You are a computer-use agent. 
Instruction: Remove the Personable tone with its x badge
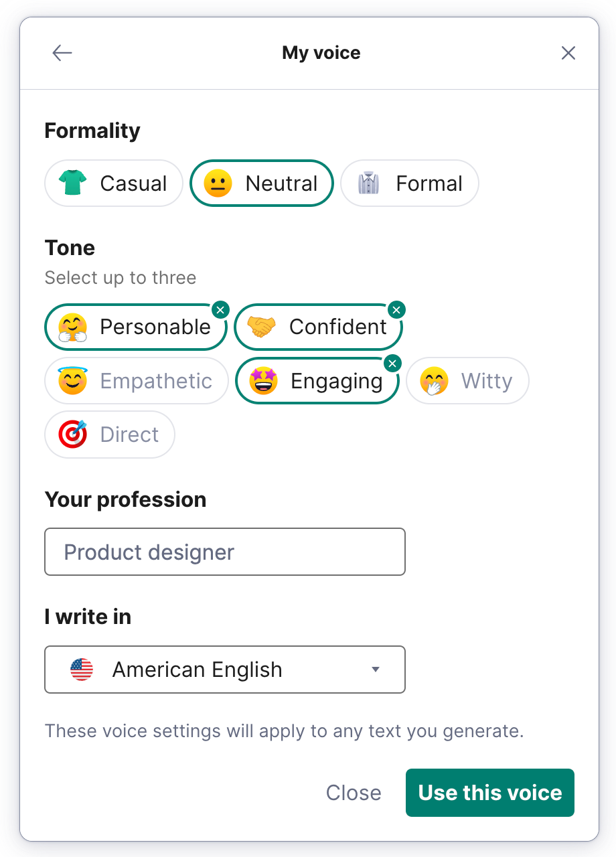pos(220,309)
